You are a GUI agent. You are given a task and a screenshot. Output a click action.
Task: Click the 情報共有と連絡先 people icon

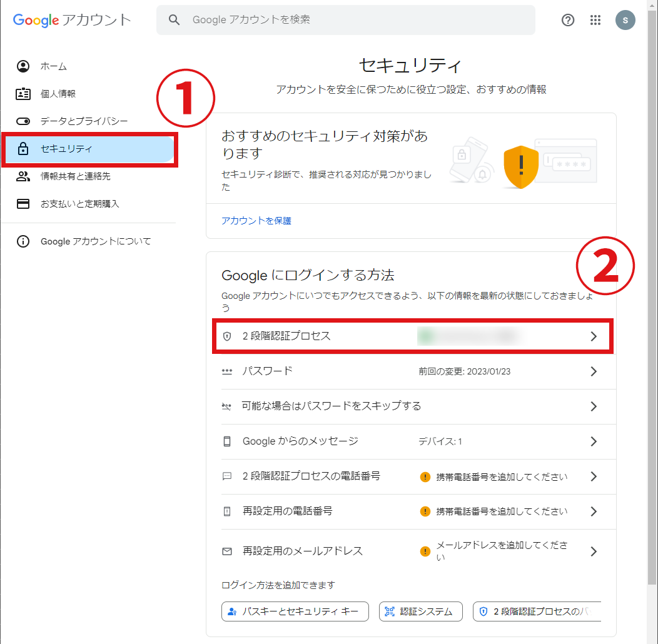23,176
